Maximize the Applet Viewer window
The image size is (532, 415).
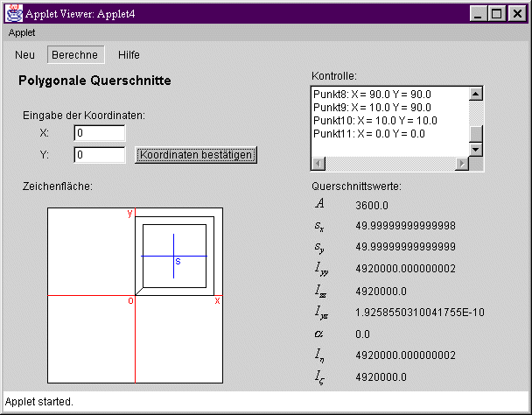pyautogui.click(x=496, y=14)
